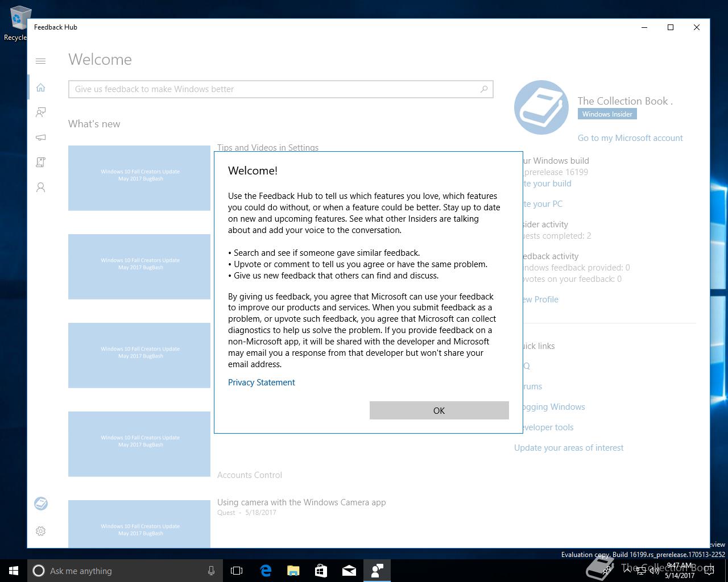This screenshot has height=582, width=728.
Task: Launch Microsoft Edge from taskbar
Action: point(266,571)
